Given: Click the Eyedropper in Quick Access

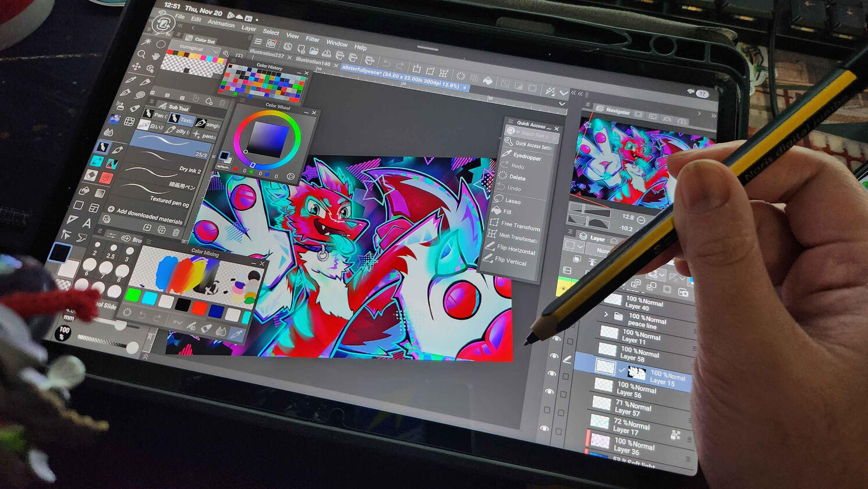Looking at the screenshot, I should pos(526,157).
